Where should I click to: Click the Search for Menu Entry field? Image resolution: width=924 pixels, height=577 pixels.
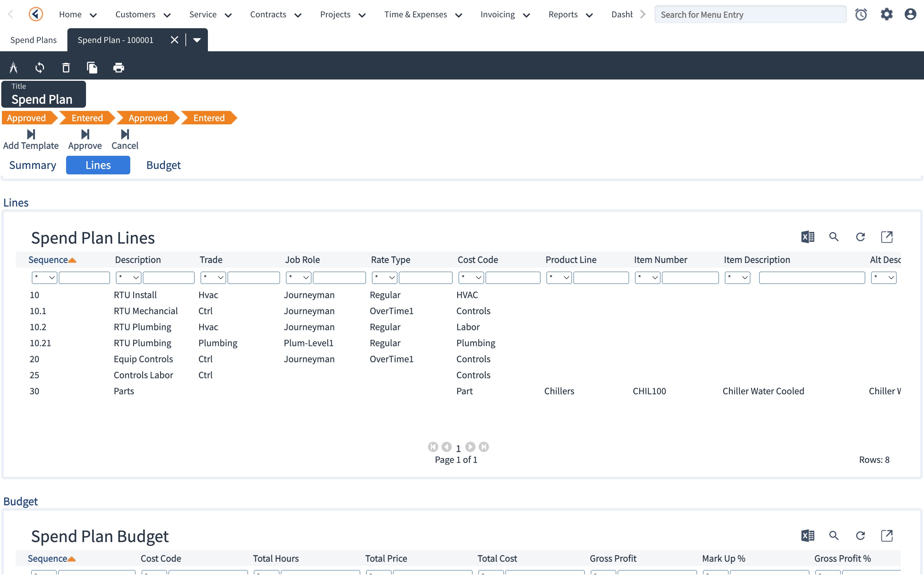750,14
